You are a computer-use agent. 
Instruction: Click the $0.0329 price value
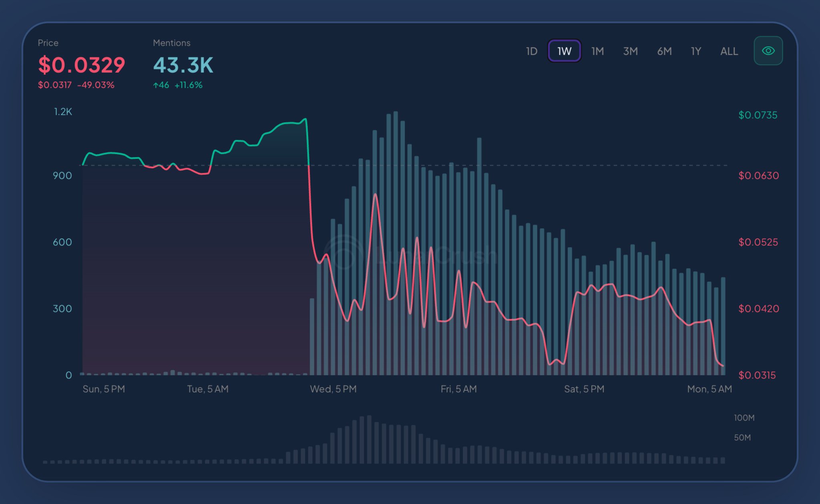click(x=82, y=65)
